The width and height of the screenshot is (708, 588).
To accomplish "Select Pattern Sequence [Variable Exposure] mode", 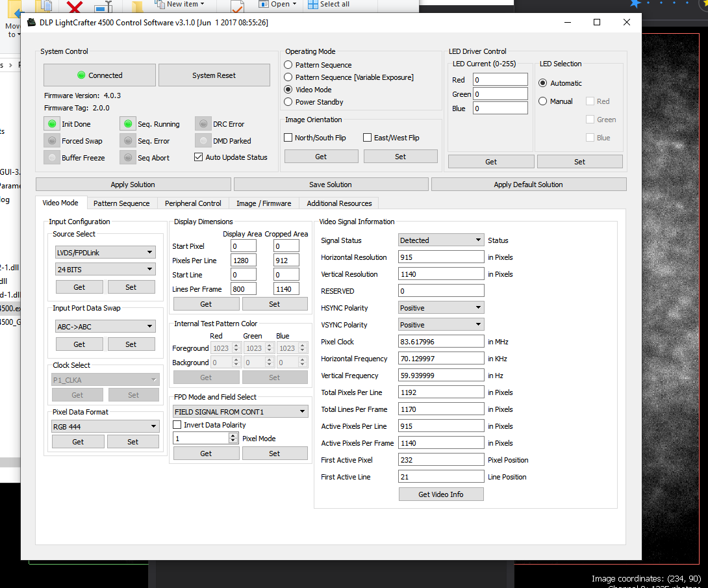I will point(288,77).
